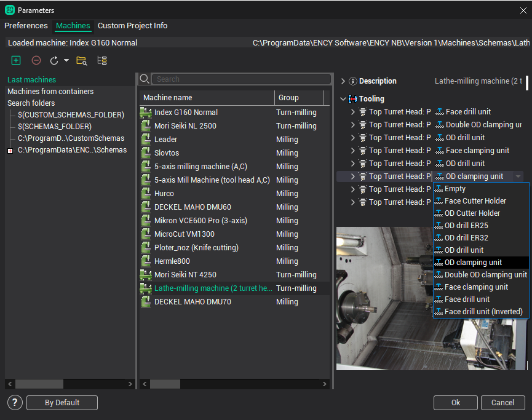The image size is (532, 420).
Task: Open the Custom Project Info tab
Action: (132, 26)
